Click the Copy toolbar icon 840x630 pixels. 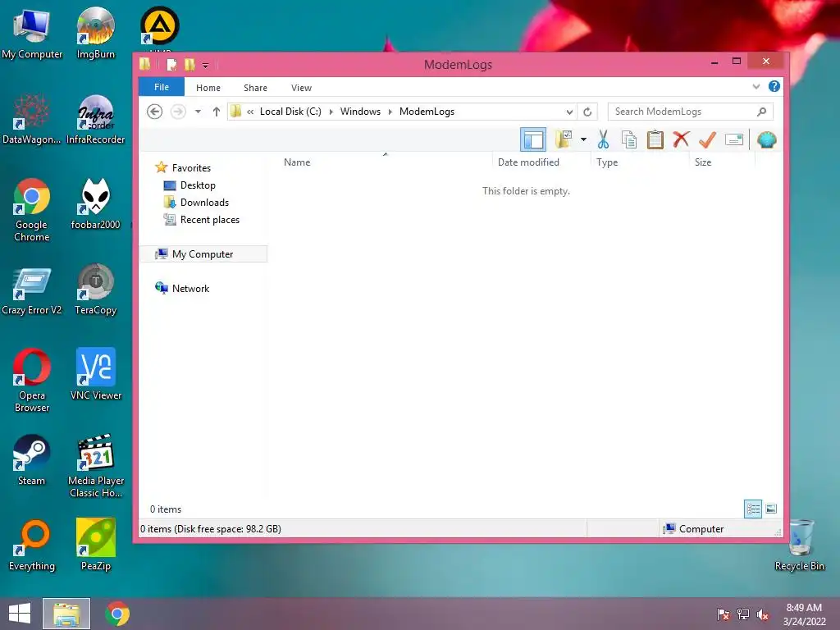pyautogui.click(x=629, y=139)
